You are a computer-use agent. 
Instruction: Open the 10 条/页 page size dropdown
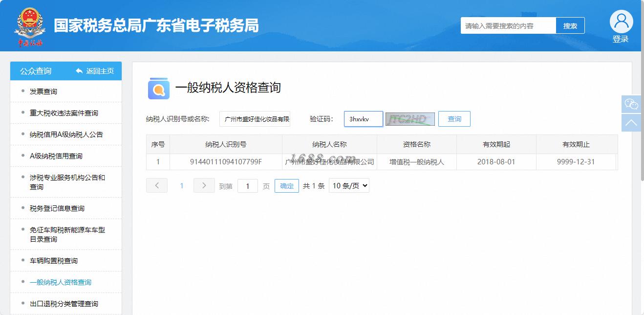(349, 185)
